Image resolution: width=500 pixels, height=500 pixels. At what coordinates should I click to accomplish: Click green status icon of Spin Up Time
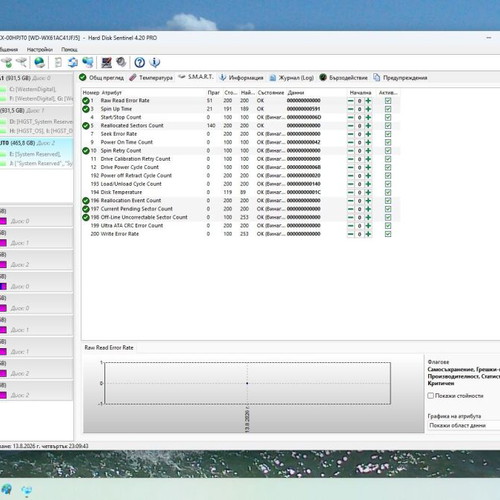[86, 109]
